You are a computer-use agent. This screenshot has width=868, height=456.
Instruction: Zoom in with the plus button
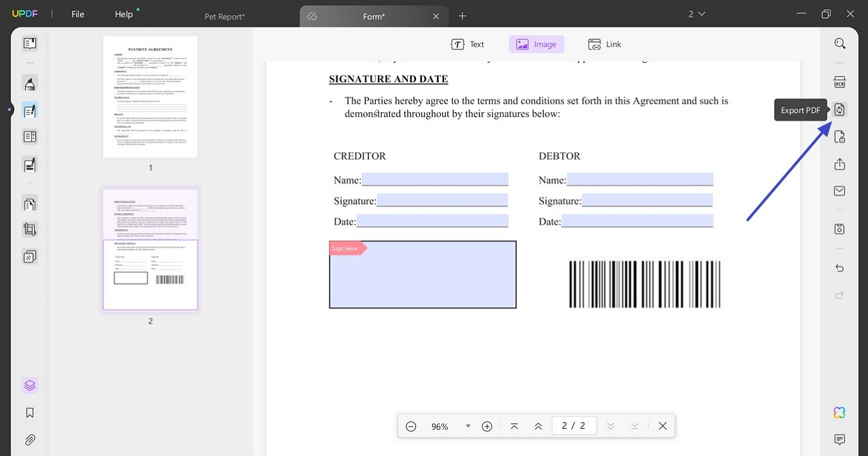pyautogui.click(x=487, y=425)
